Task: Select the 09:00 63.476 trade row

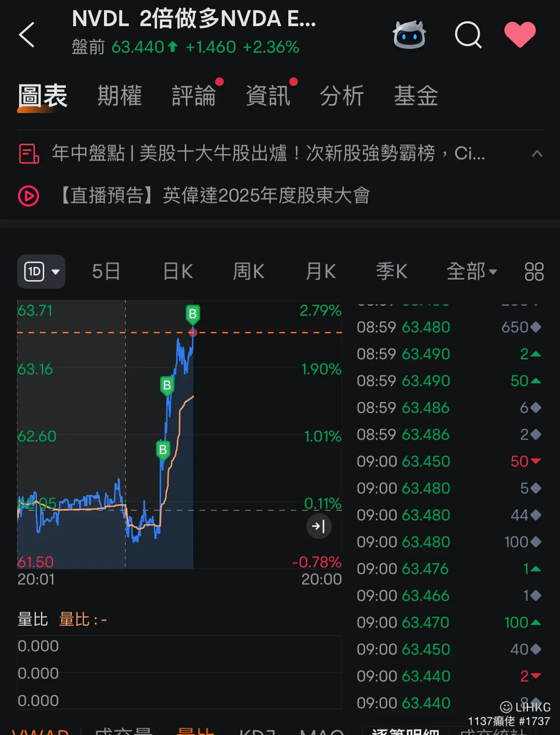Action: click(x=449, y=568)
